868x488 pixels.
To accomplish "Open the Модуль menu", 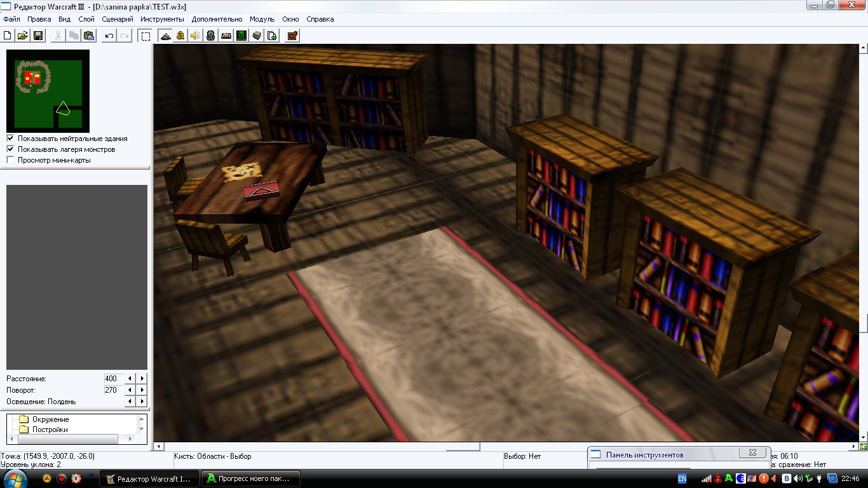I will click(x=262, y=19).
